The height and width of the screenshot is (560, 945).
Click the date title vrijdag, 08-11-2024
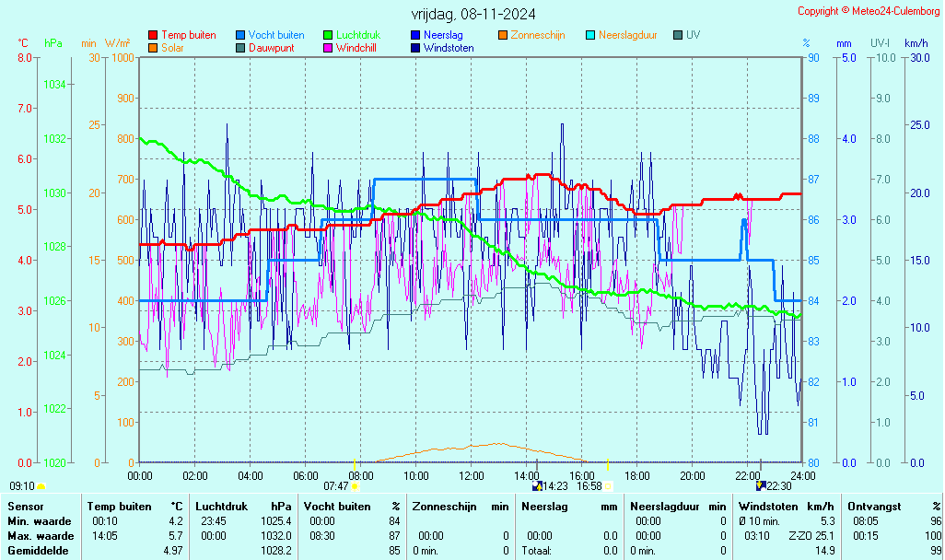(472, 14)
